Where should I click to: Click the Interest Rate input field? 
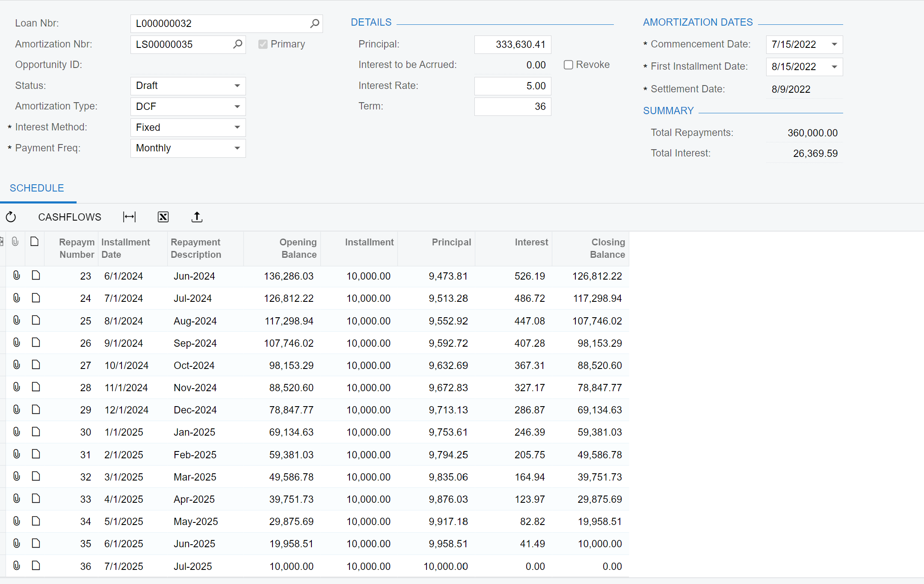[512, 86]
